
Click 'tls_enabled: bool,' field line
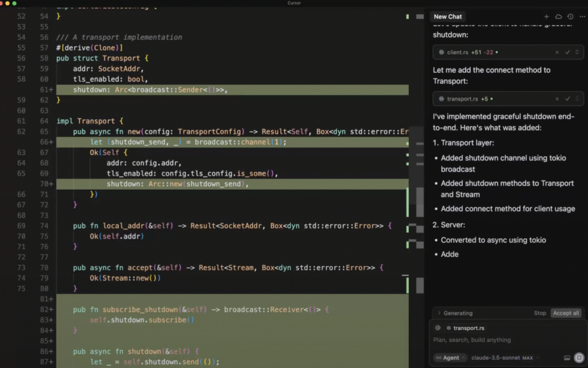pos(111,79)
